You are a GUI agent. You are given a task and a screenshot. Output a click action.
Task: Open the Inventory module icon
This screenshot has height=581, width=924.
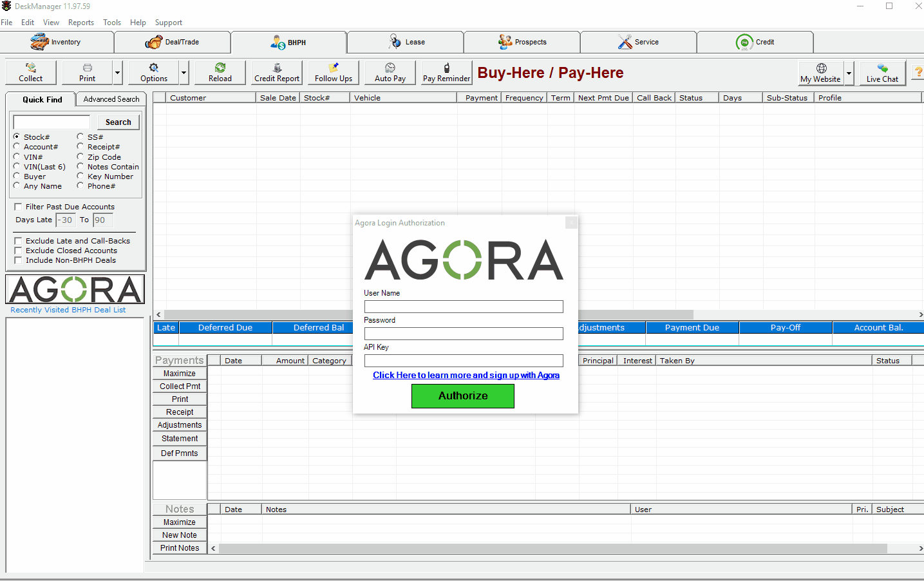click(x=39, y=43)
